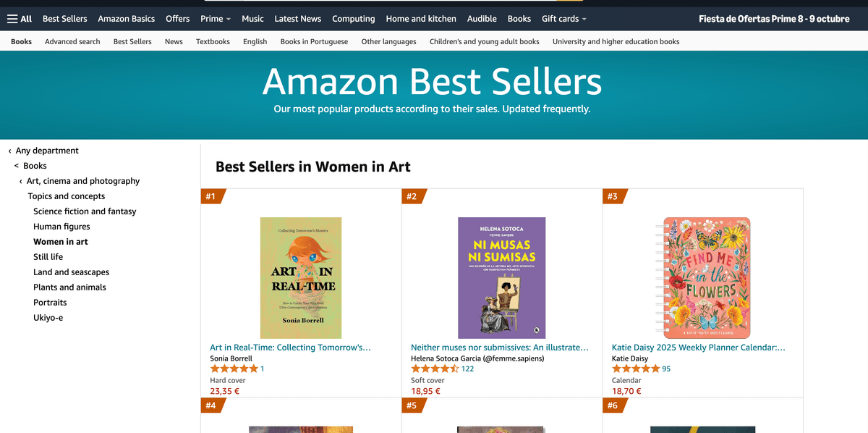This screenshot has width=868, height=433.
Task: Select the Ukiyo-e category
Action: [48, 318]
